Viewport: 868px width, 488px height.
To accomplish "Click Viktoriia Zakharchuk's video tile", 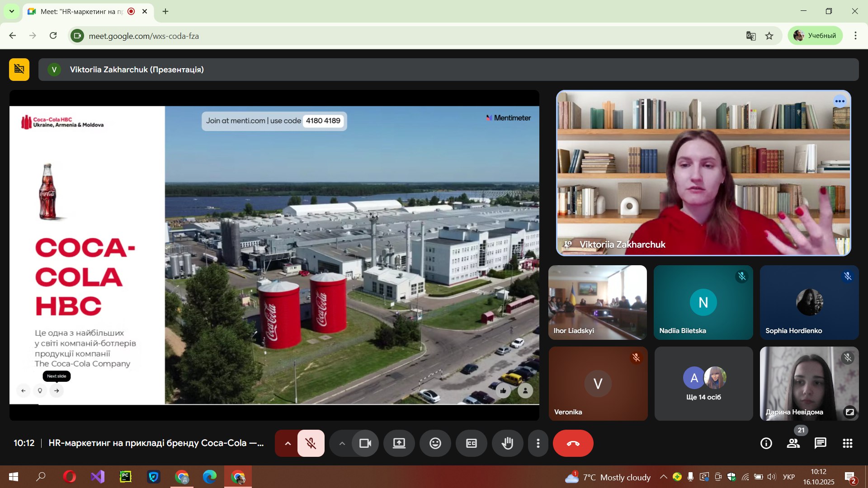I will coord(703,173).
